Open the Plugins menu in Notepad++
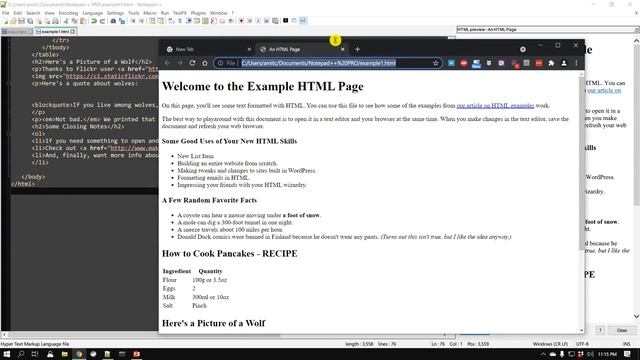Screen dimensions: 640x360 198,13
